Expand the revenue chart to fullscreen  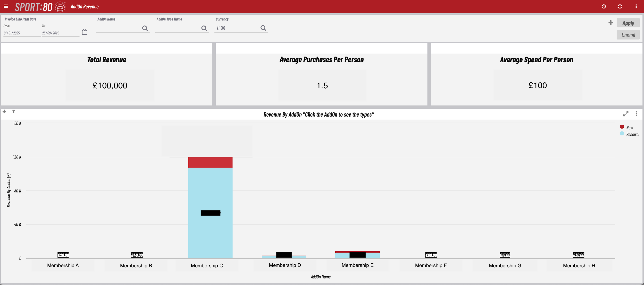click(x=625, y=114)
